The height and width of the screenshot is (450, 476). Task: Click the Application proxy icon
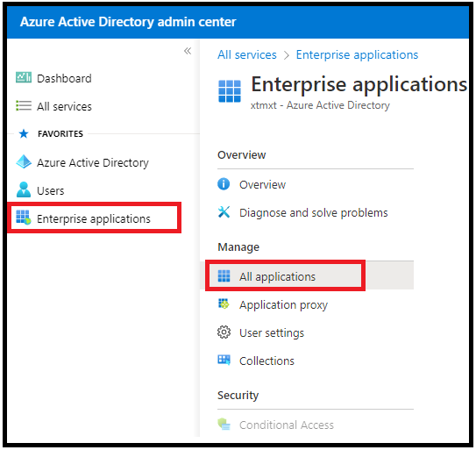click(224, 304)
